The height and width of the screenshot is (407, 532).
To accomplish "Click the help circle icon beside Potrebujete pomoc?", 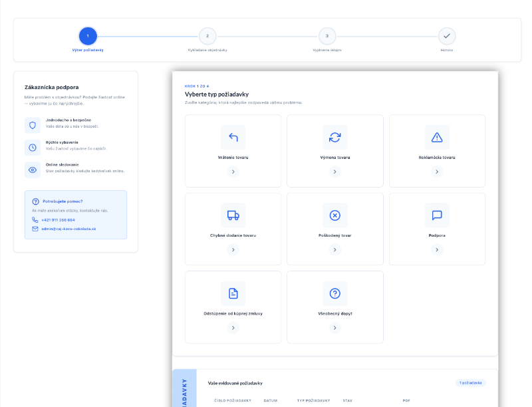I will click(x=36, y=202).
